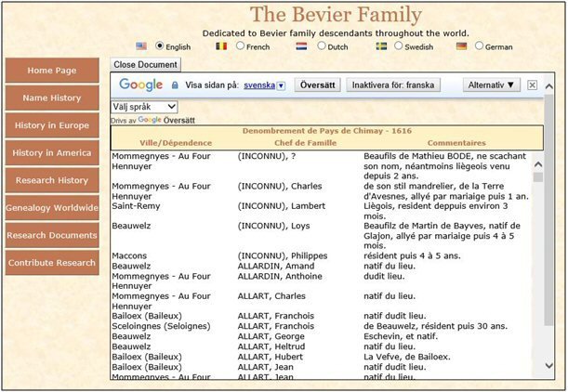Viewport: 568px width, 392px height.
Task: Click the Google logo in translate bar
Action: pyautogui.click(x=141, y=85)
